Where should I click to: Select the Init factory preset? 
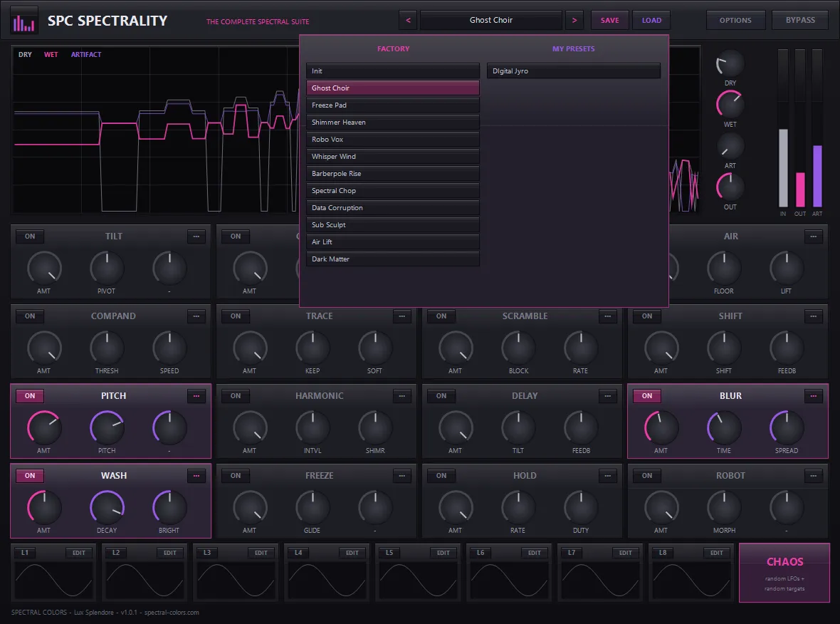click(393, 71)
